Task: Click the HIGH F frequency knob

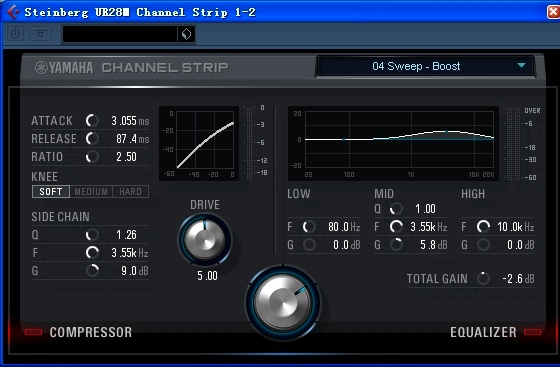Action: click(483, 227)
